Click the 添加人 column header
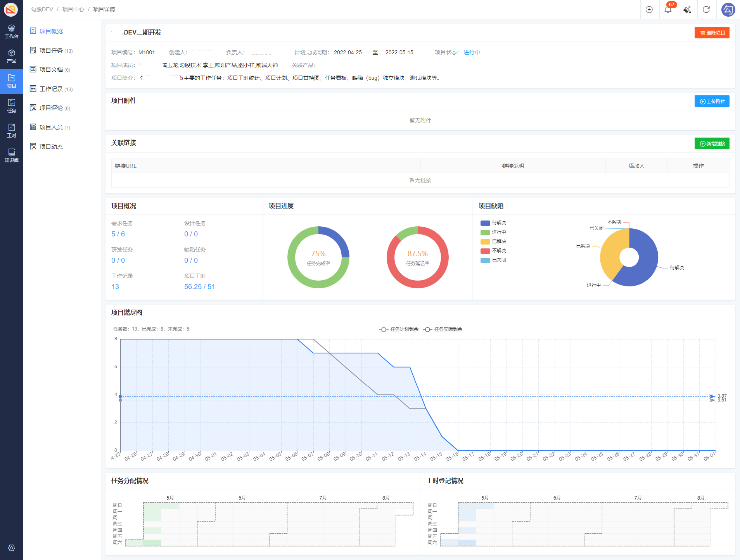740x560 pixels. pyautogui.click(x=636, y=166)
